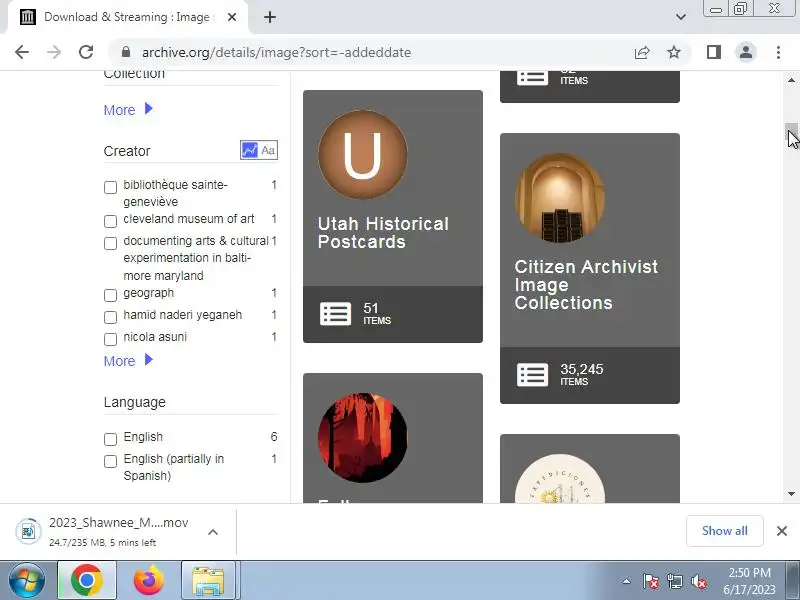Close the Download & Streaming tab

pyautogui.click(x=232, y=17)
